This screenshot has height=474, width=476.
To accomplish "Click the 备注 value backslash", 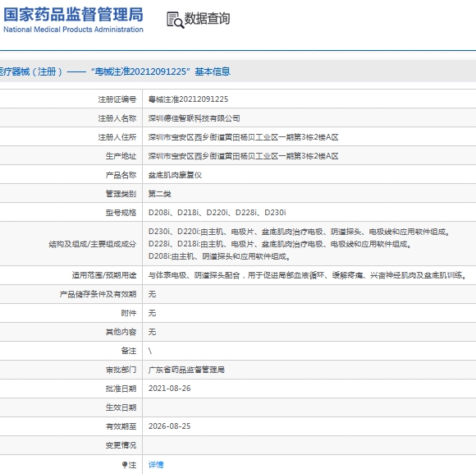I will coord(150,351).
